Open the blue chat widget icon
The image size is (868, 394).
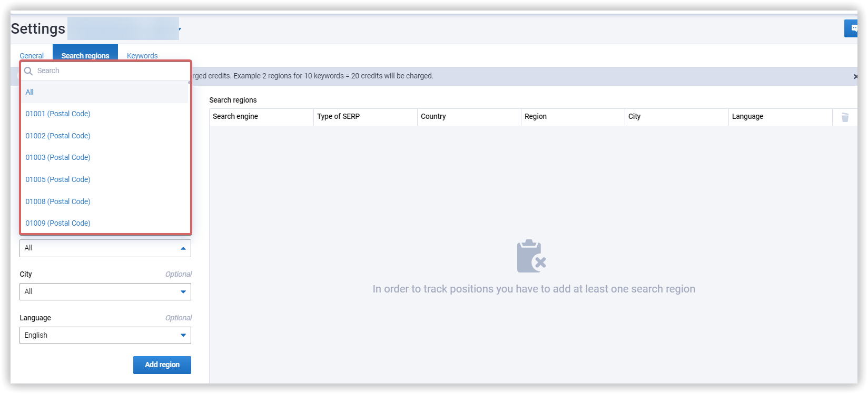852,28
